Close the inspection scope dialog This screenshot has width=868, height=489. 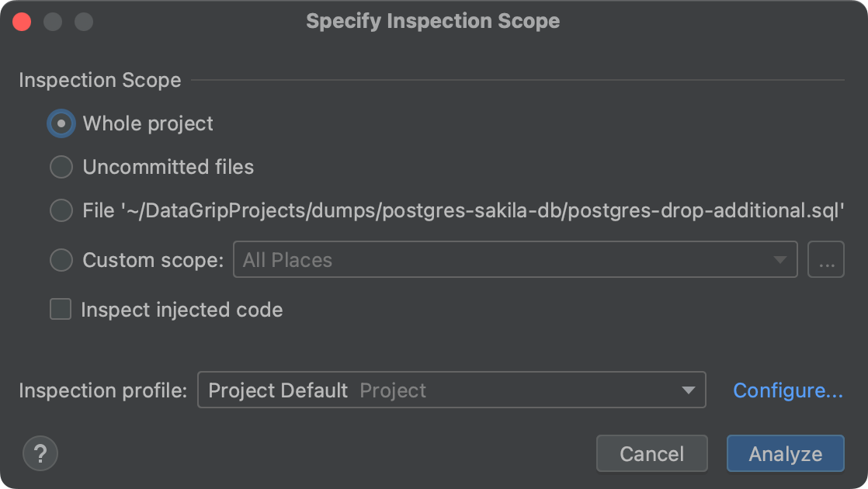pos(22,21)
